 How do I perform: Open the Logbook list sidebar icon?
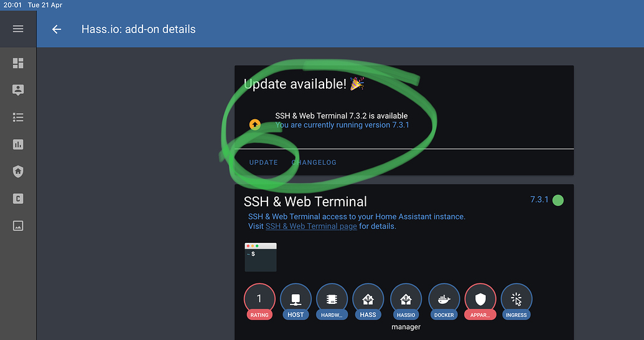pos(18,117)
